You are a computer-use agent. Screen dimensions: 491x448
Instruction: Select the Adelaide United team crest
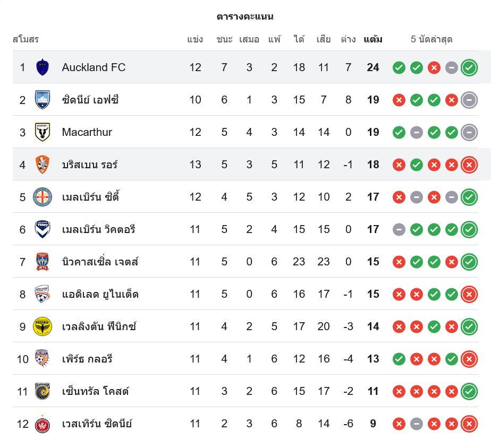click(x=43, y=294)
